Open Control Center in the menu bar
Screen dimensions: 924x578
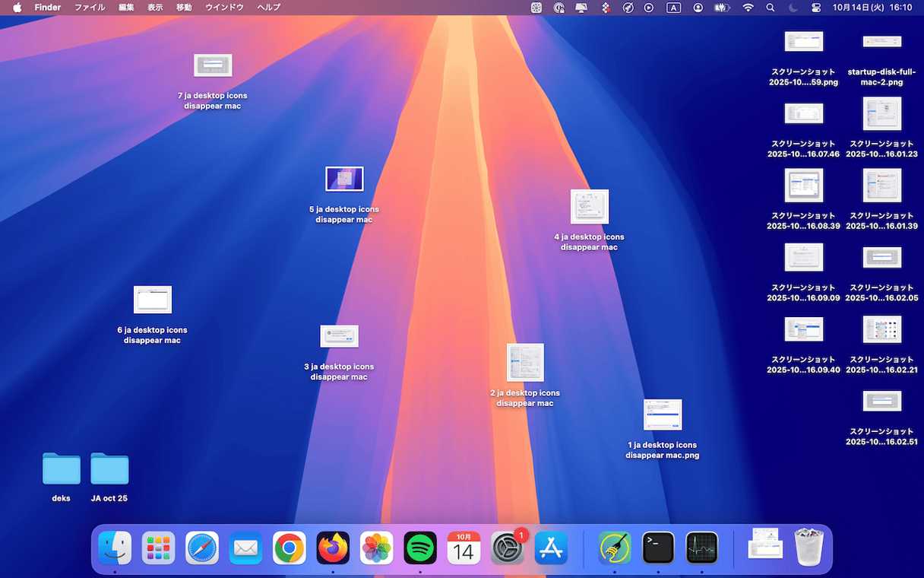point(817,8)
